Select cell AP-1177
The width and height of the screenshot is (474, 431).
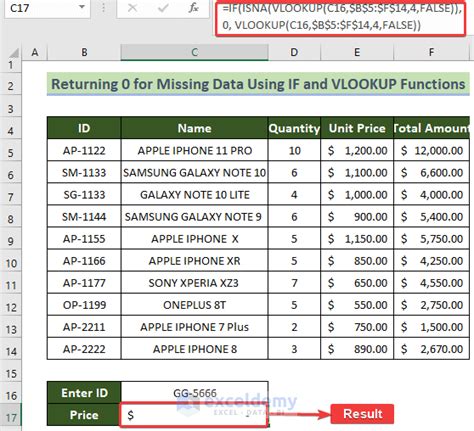[x=84, y=283]
